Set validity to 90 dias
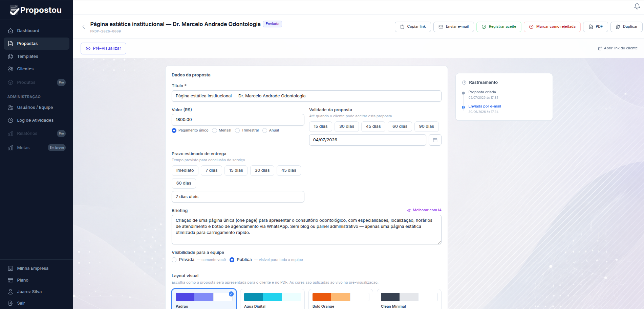This screenshot has width=644, height=309. coord(427,126)
